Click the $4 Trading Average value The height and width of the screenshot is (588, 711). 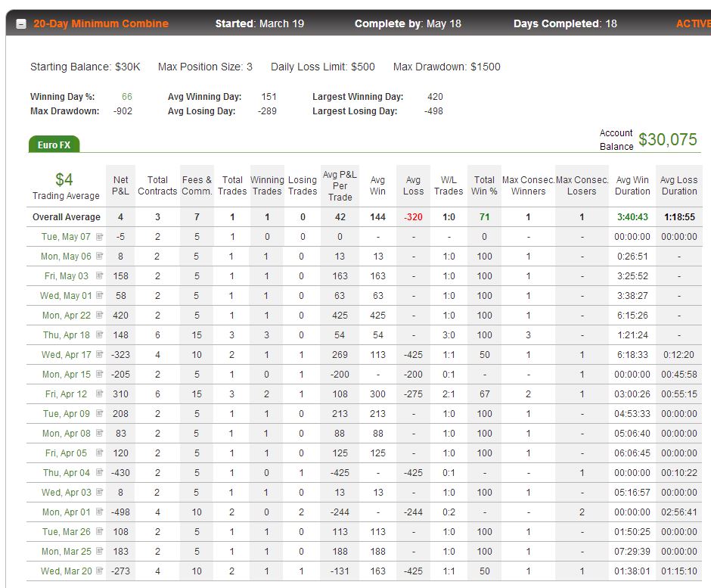pos(64,179)
